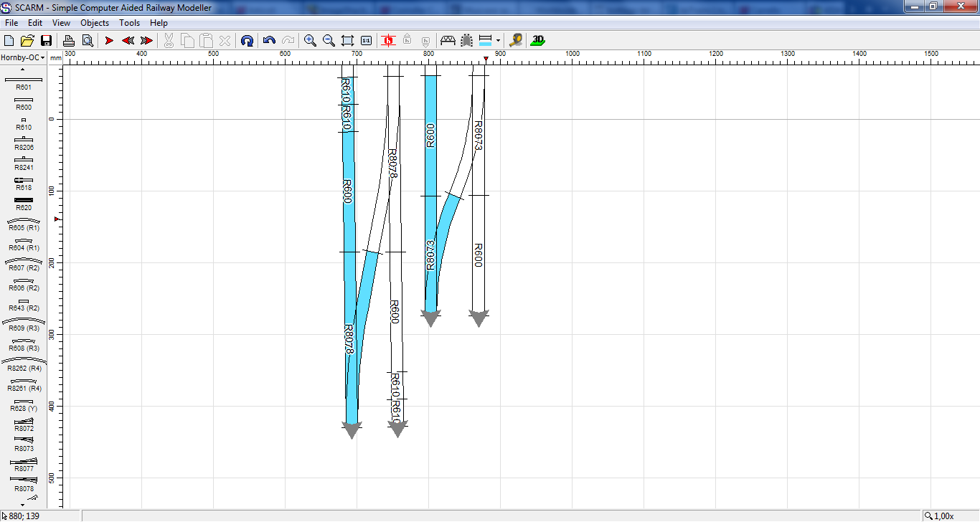
Task: Select the R620 track piece
Action: [24, 203]
